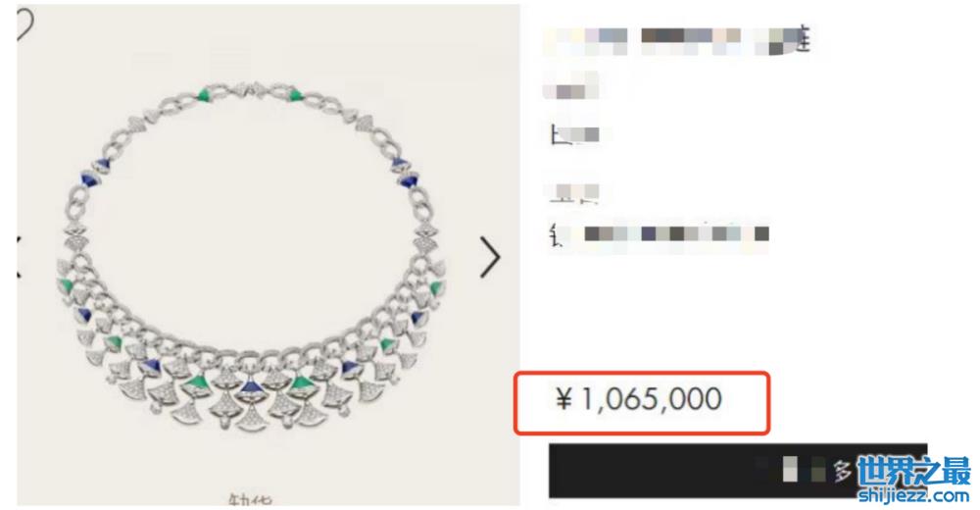The height and width of the screenshot is (510, 980).
Task: Go to previous image with left chevron
Action: point(19,257)
